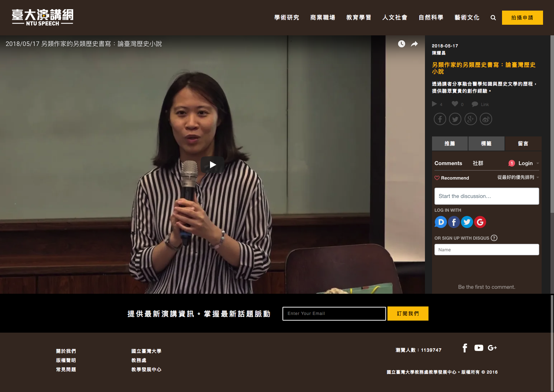Image resolution: width=554 pixels, height=392 pixels.
Task: Open footer Facebook page icon
Action: tap(465, 348)
